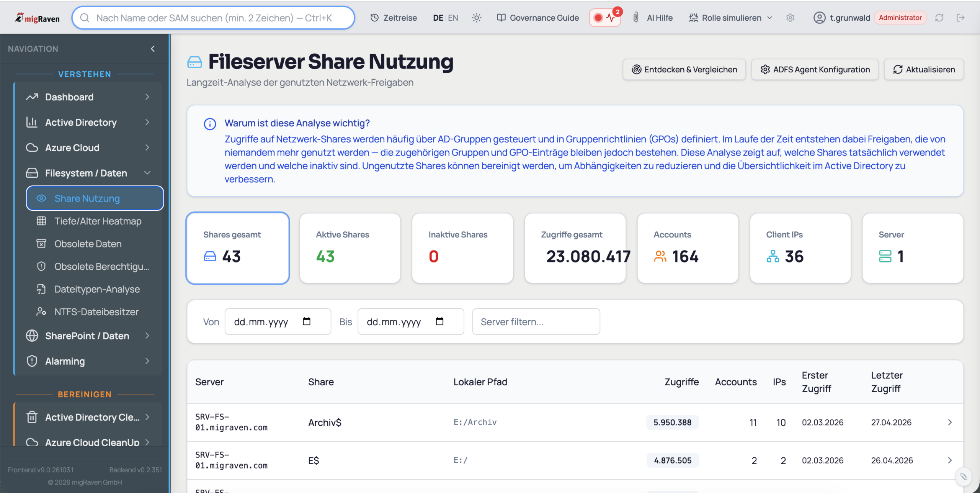
Task: Click the logout icon at top right
Action: pos(960,18)
